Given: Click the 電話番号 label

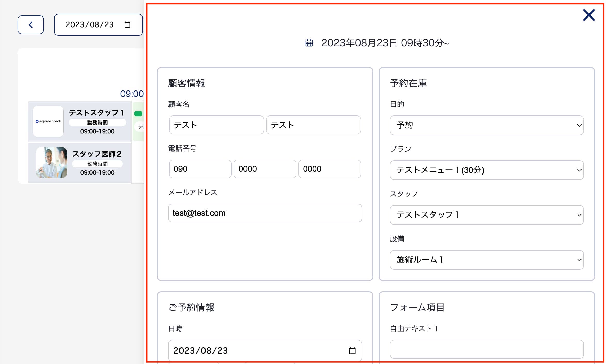Looking at the screenshot, I should 182,148.
